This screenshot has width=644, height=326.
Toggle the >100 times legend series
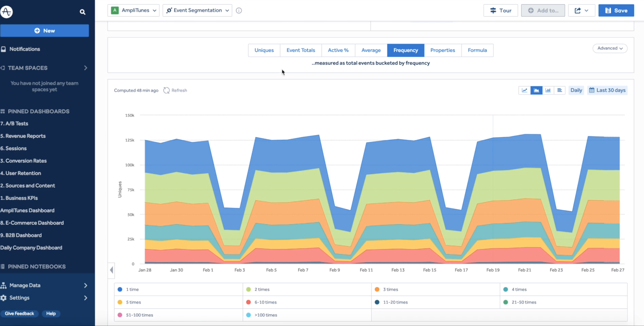click(307, 315)
